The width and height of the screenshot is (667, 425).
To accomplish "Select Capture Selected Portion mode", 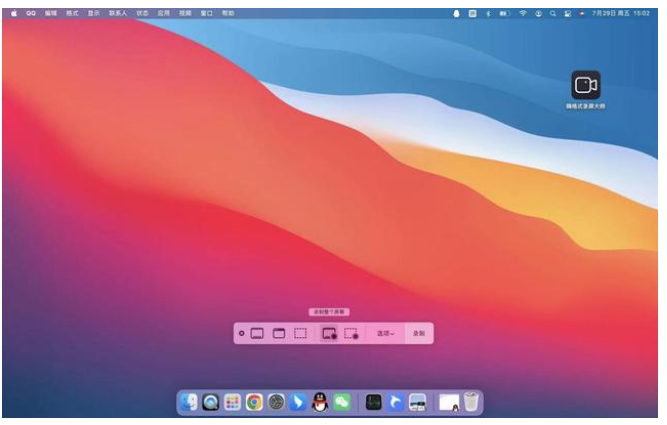I will point(300,333).
